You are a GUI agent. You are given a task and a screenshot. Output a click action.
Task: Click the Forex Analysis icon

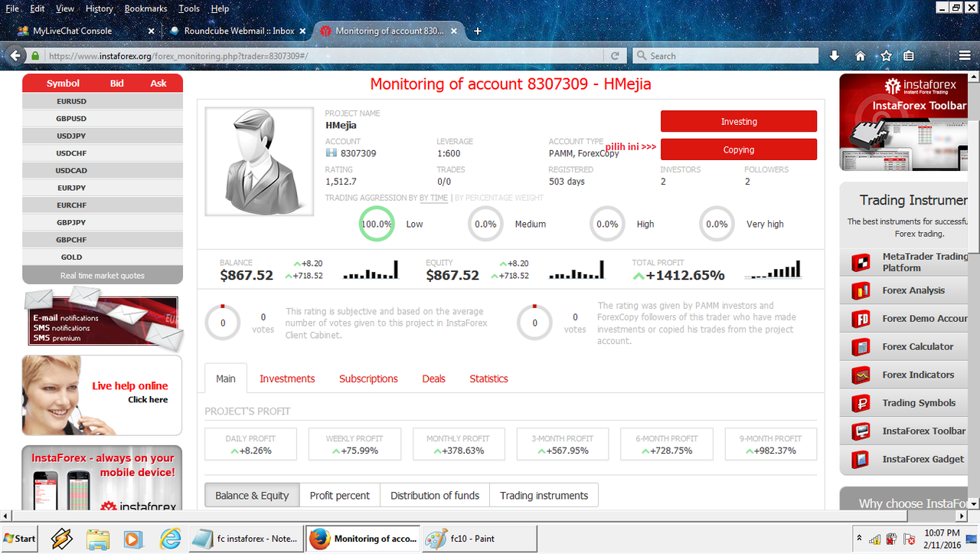tap(861, 290)
